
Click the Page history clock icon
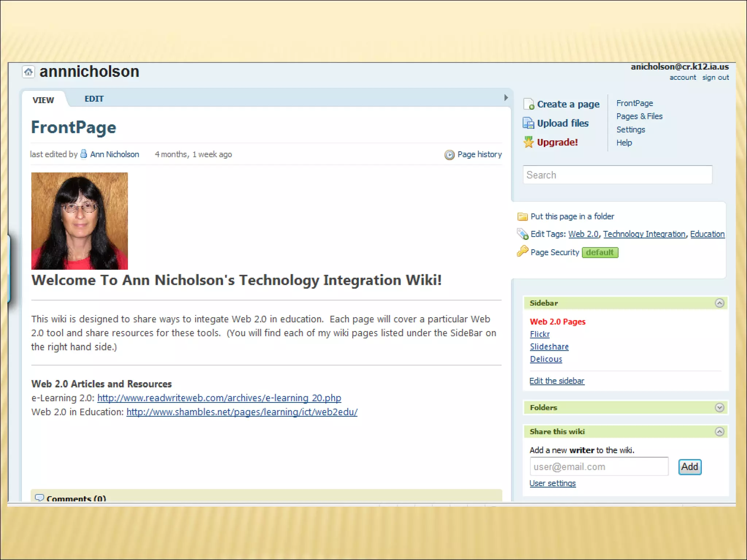449,155
